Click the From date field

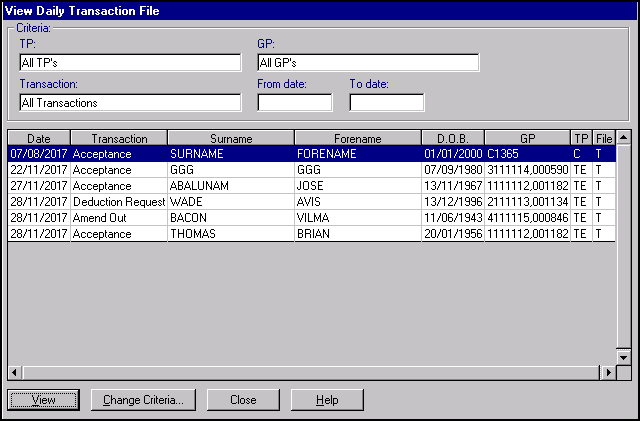click(295, 102)
